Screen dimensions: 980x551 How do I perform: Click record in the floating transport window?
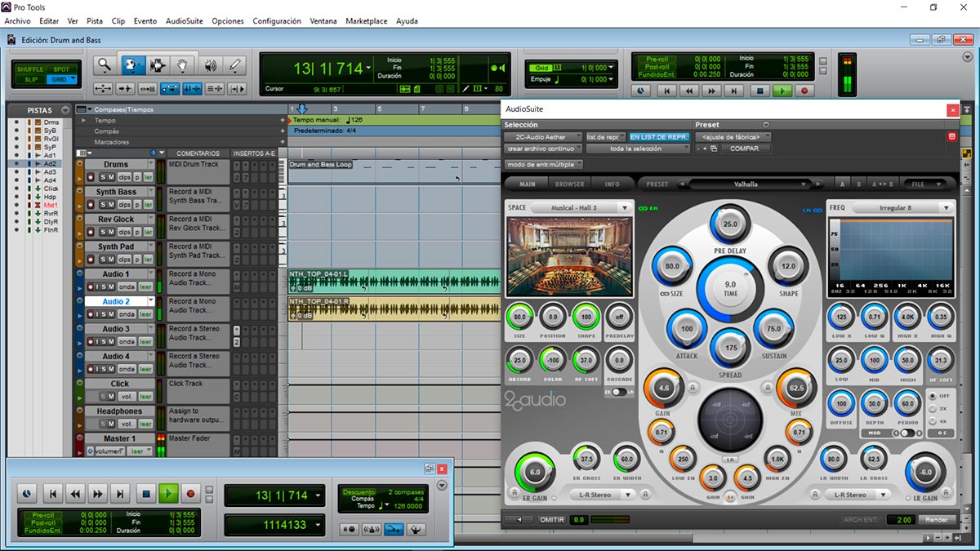pos(191,493)
